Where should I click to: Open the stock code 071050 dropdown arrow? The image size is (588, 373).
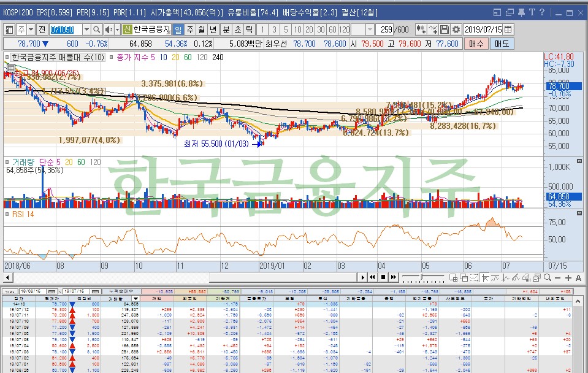click(86, 29)
